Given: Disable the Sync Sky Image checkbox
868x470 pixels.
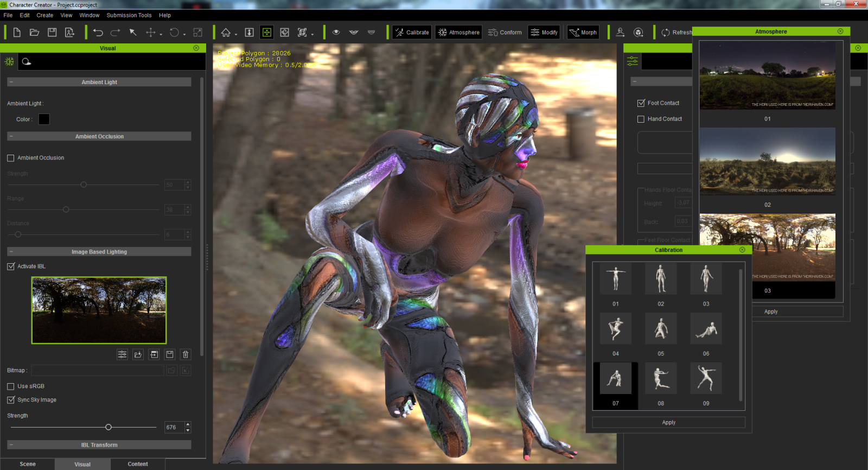Looking at the screenshot, I should 11,400.
